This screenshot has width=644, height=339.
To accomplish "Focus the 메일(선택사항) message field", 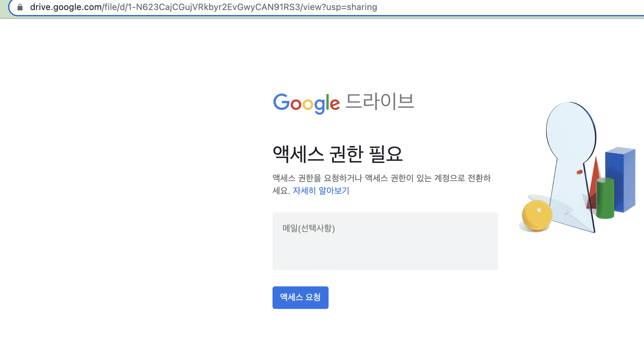I will pos(385,241).
